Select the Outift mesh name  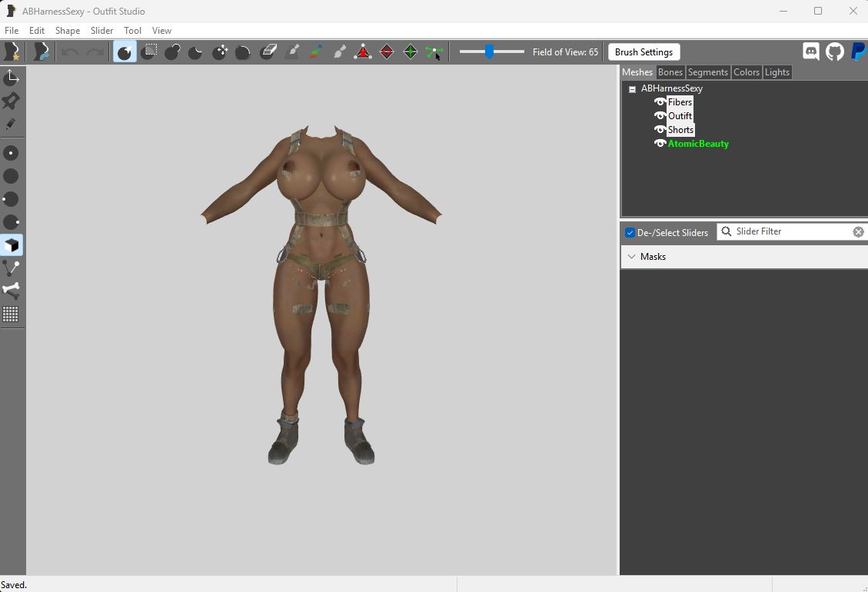pyautogui.click(x=680, y=116)
